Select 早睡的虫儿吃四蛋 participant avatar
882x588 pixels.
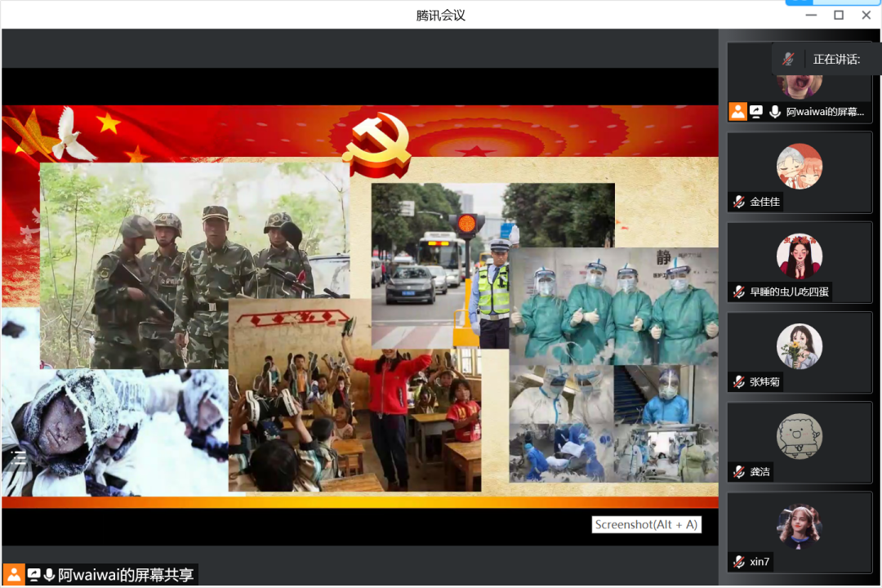click(x=799, y=256)
